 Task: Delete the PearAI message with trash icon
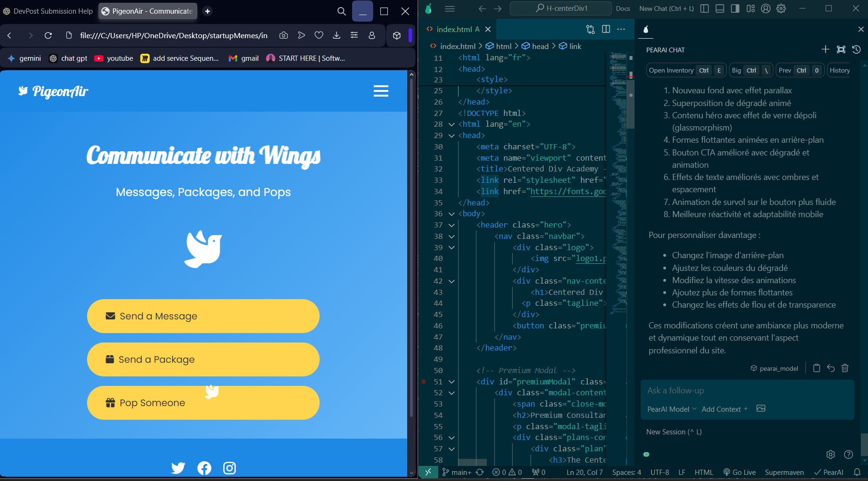[845, 368]
